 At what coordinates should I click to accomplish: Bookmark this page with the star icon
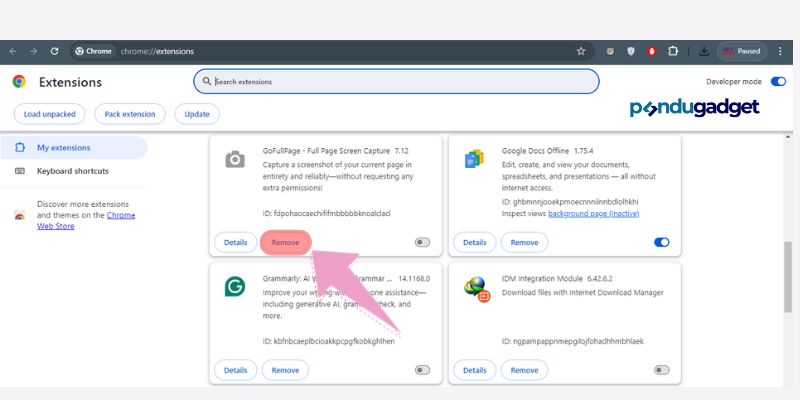click(581, 51)
